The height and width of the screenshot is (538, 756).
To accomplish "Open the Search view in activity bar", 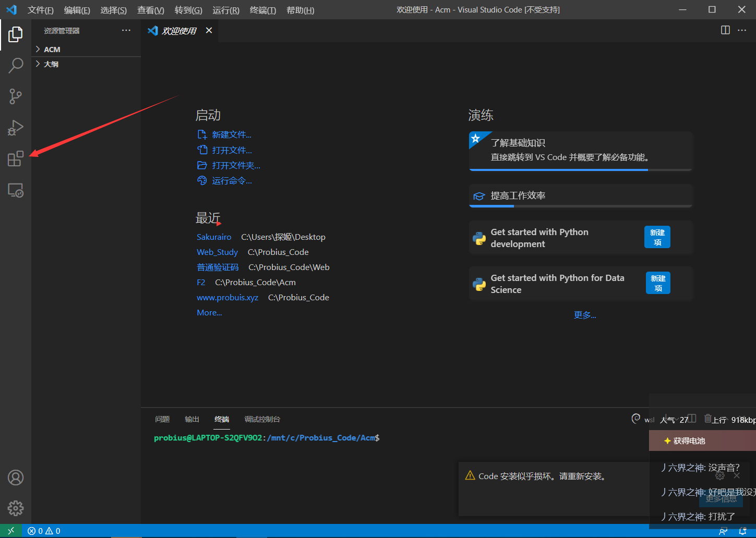I will [x=16, y=66].
